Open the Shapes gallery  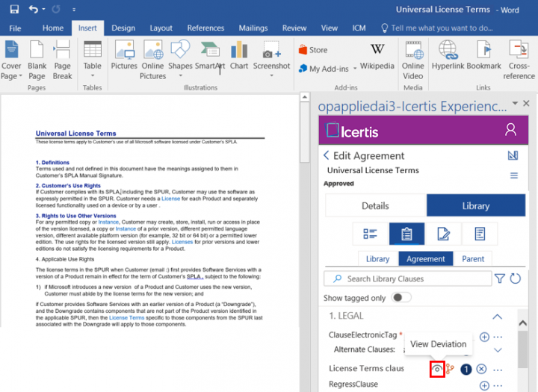point(180,58)
